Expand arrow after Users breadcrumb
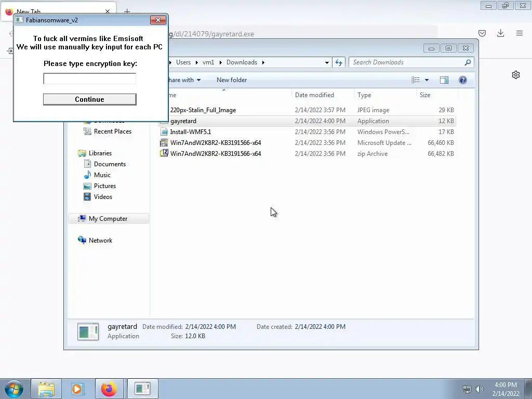532x399 pixels. [x=197, y=62]
